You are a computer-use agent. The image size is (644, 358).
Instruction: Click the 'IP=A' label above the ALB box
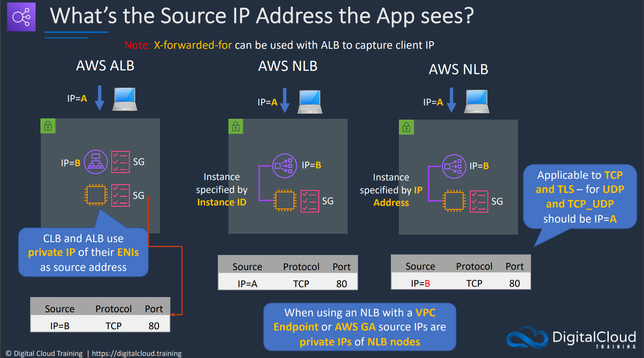tap(77, 98)
